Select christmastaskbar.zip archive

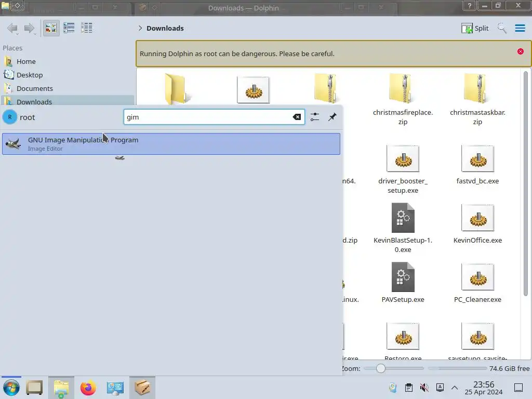coord(477,99)
